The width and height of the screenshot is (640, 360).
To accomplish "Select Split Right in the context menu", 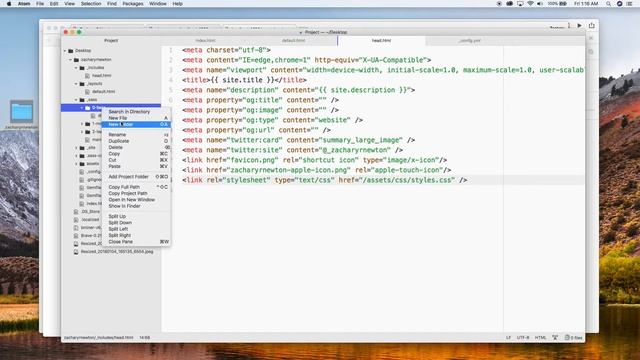I will pos(136,236).
